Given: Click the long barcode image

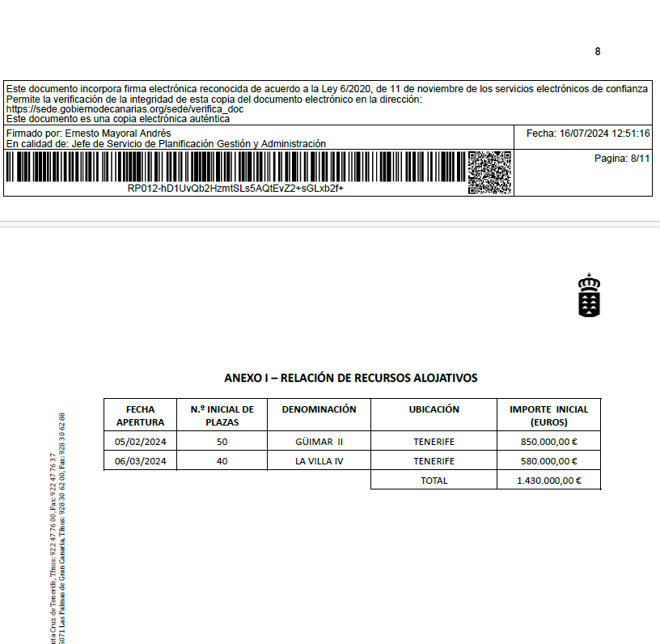Looking at the screenshot, I should click(x=236, y=167).
